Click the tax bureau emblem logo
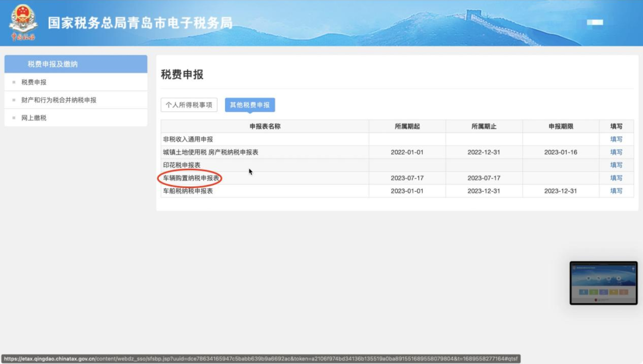643x364 pixels. click(23, 23)
